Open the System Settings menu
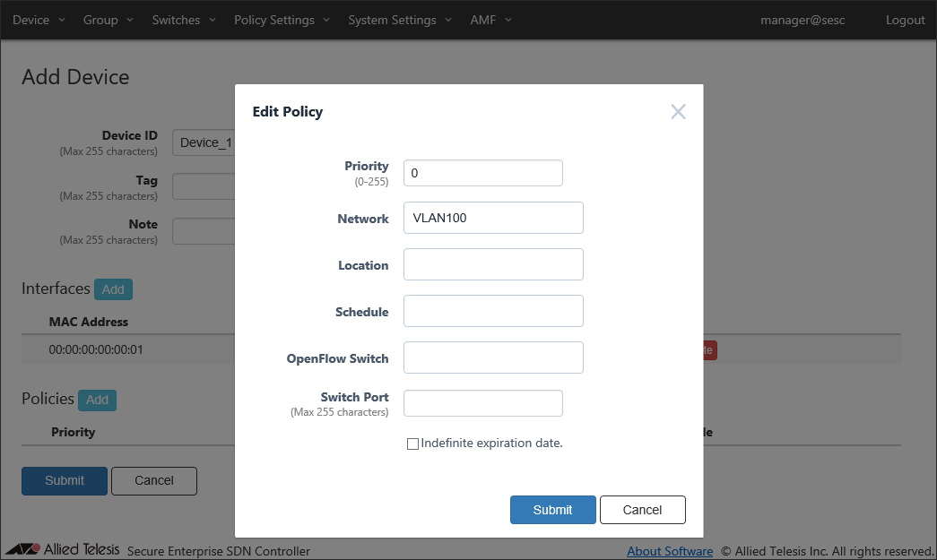937x560 pixels. (x=399, y=20)
